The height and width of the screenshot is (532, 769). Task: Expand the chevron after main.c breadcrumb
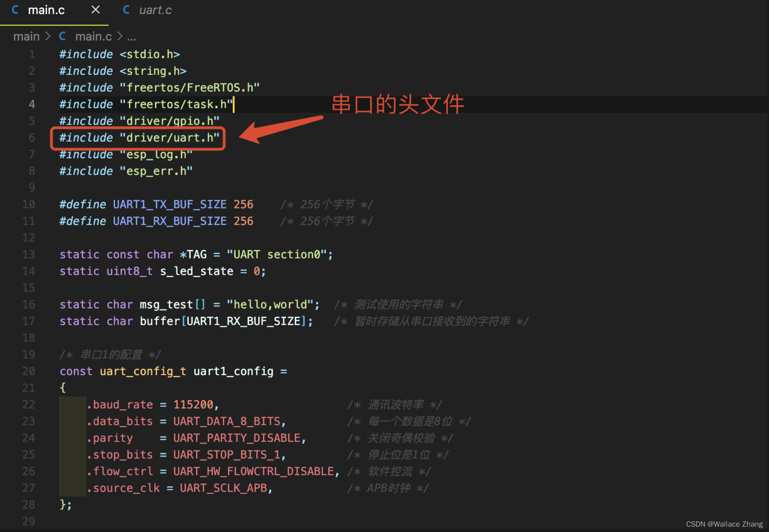point(120,36)
